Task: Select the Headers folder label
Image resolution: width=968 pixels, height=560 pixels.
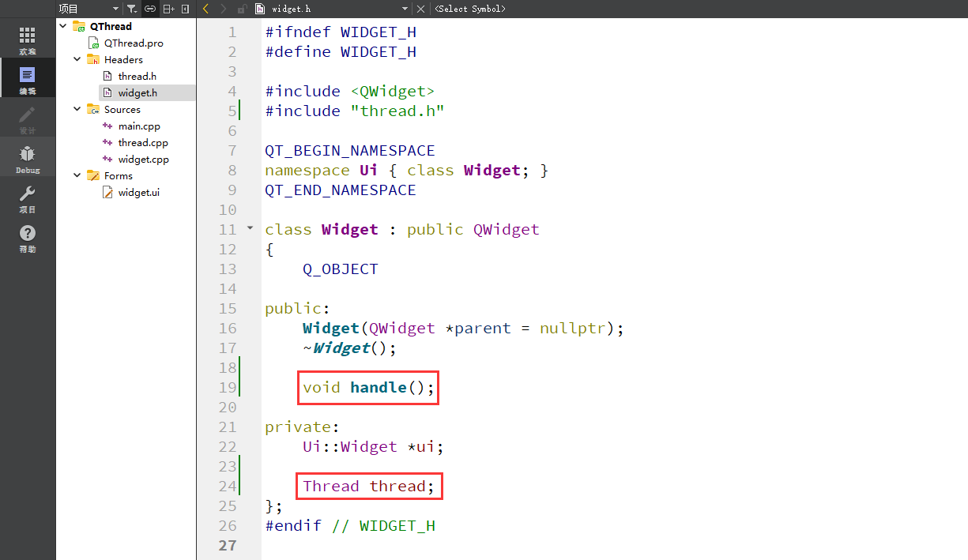Action: 123,59
